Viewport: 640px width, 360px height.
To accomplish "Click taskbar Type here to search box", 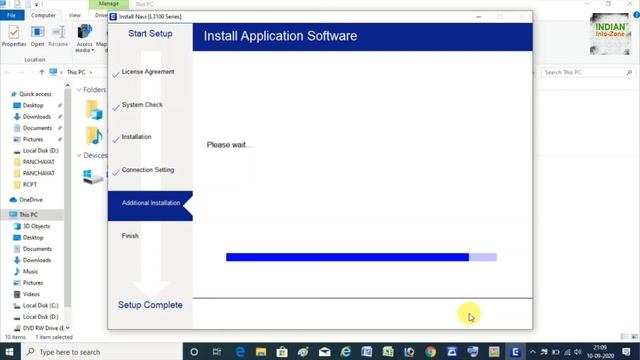I will coord(102,352).
